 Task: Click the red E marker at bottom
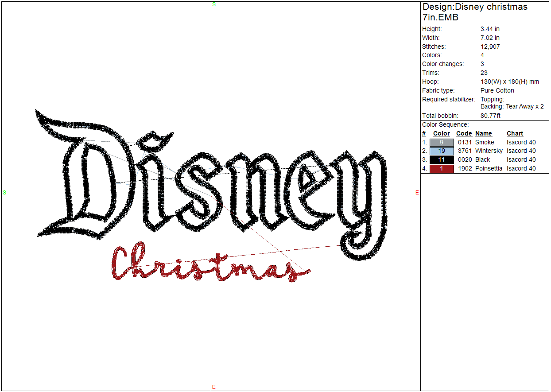coord(214,387)
